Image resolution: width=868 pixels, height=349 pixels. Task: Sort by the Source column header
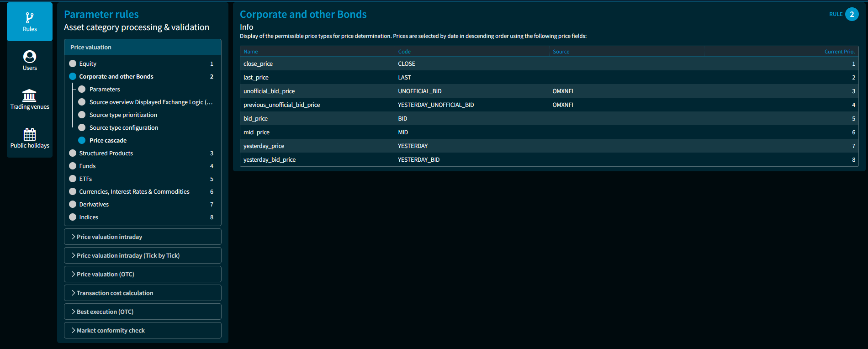[x=561, y=52]
